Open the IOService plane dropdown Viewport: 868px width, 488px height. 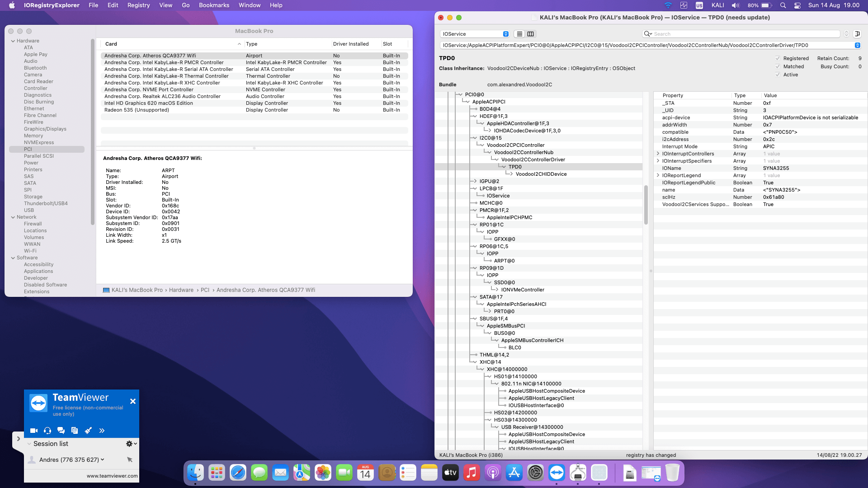475,34
